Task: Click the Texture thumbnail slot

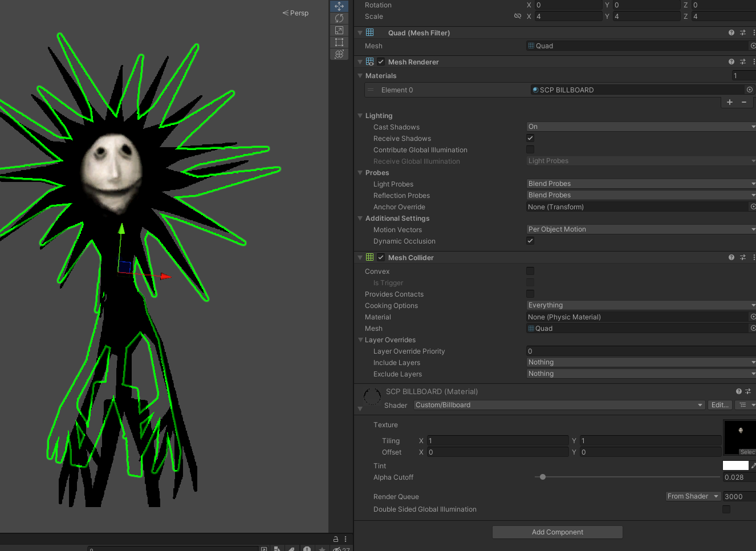Action: click(x=740, y=437)
